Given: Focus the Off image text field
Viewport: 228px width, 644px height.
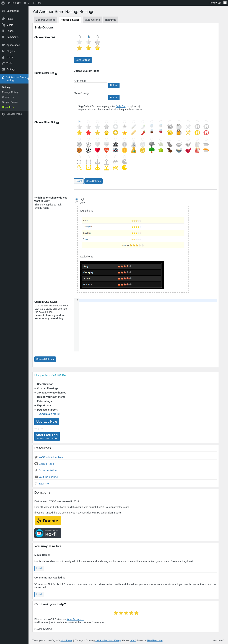Looking at the screenshot, I should [x=90, y=85].
